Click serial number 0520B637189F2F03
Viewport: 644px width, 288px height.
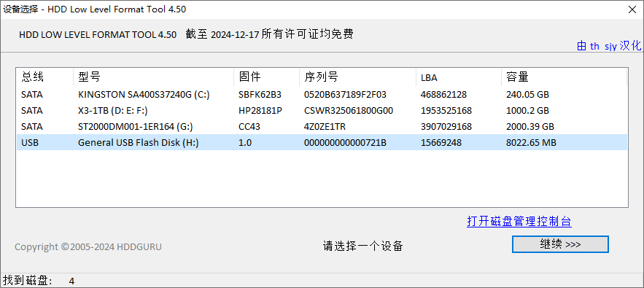(x=345, y=95)
